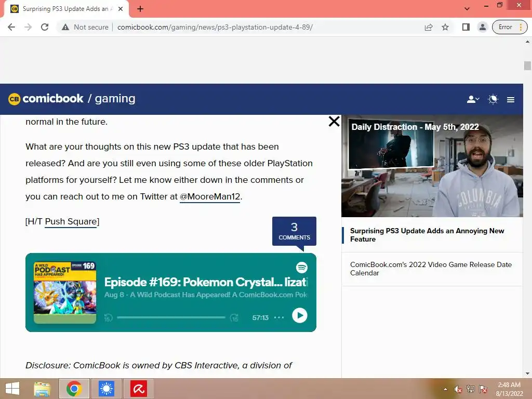Click the Error update button in Chrome

510,27
